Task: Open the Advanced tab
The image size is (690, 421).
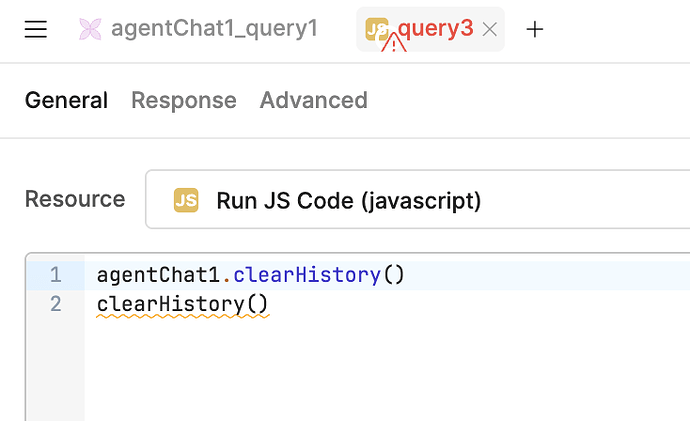Action: (x=313, y=100)
